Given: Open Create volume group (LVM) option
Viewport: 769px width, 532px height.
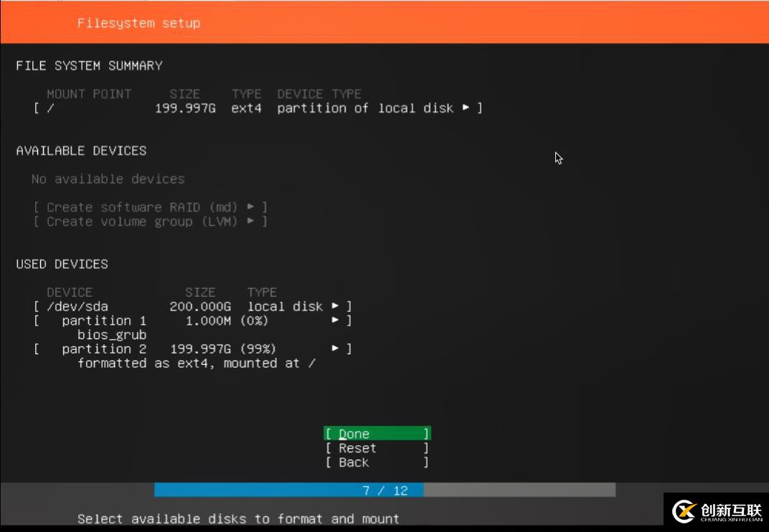Looking at the screenshot, I should click(150, 221).
